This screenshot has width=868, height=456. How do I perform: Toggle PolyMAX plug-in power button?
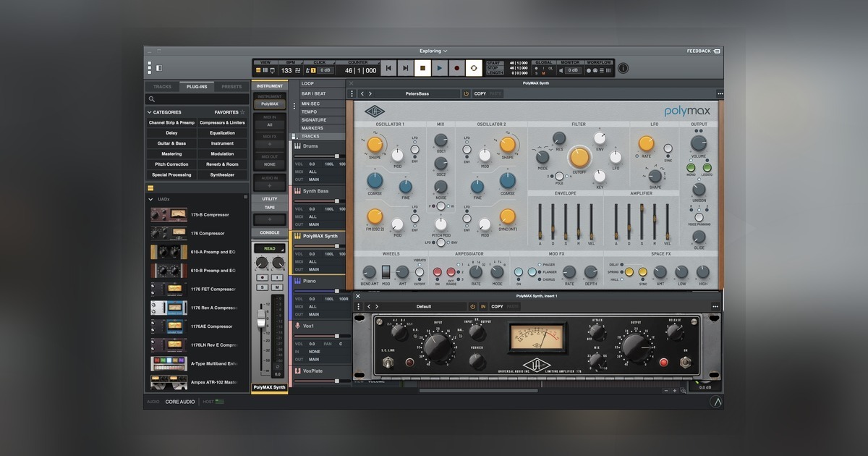click(466, 94)
